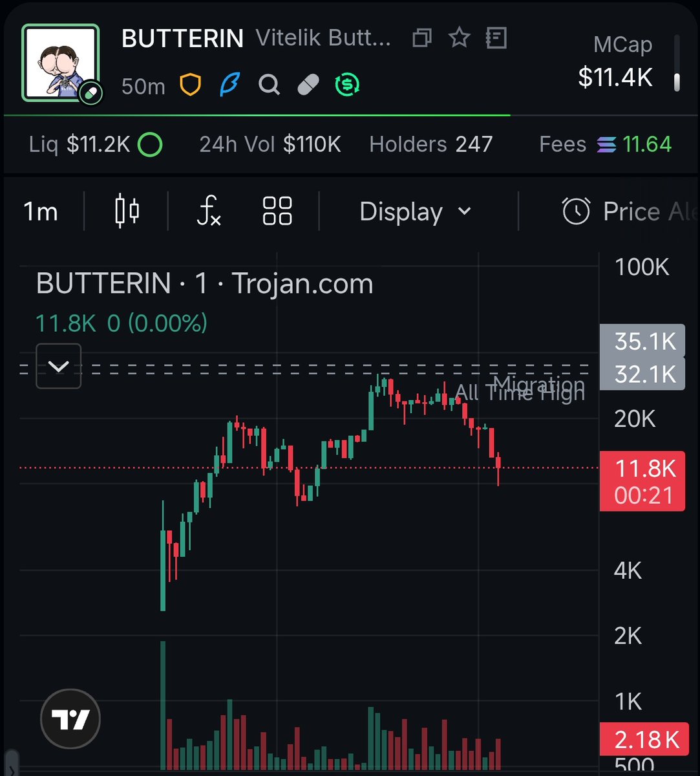This screenshot has width=700, height=776.
Task: Click the 11.8K current price label
Action: pyautogui.click(x=642, y=481)
